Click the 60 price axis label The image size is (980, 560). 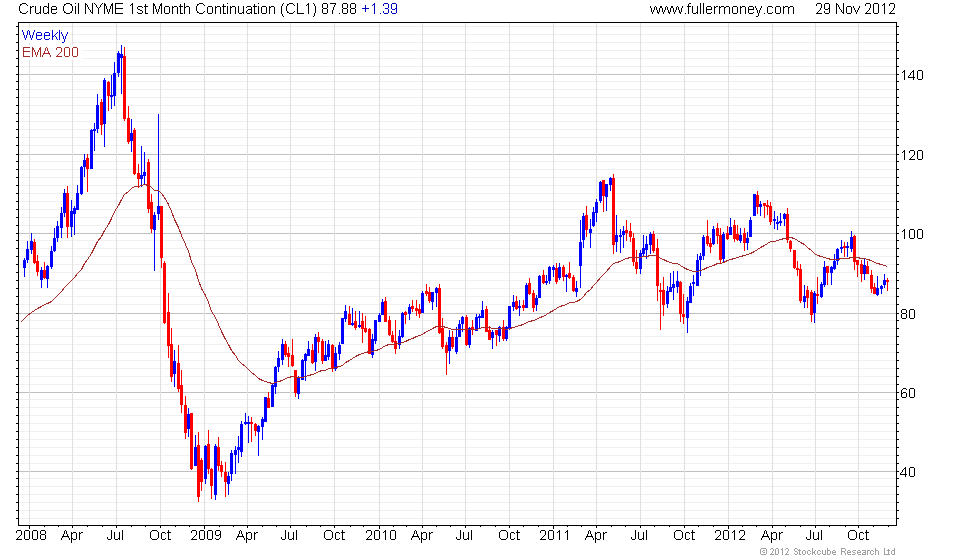[908, 393]
